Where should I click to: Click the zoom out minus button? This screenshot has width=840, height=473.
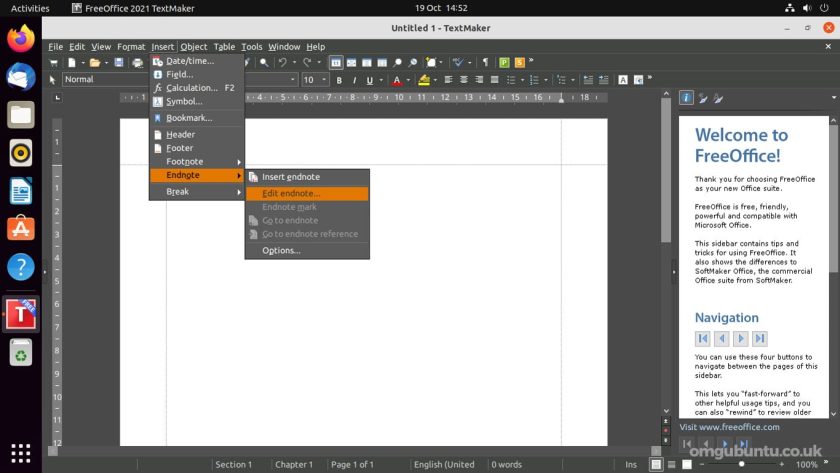[x=702, y=464]
